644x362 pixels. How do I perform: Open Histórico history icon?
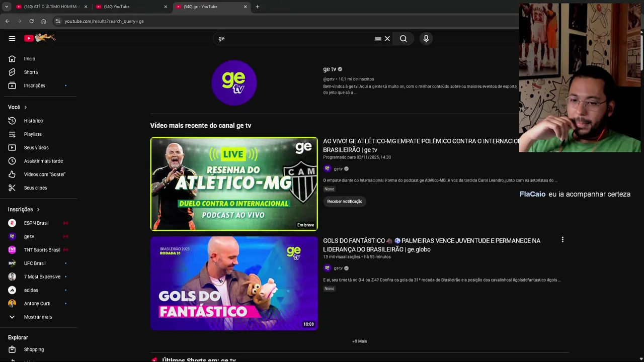click(12, 121)
